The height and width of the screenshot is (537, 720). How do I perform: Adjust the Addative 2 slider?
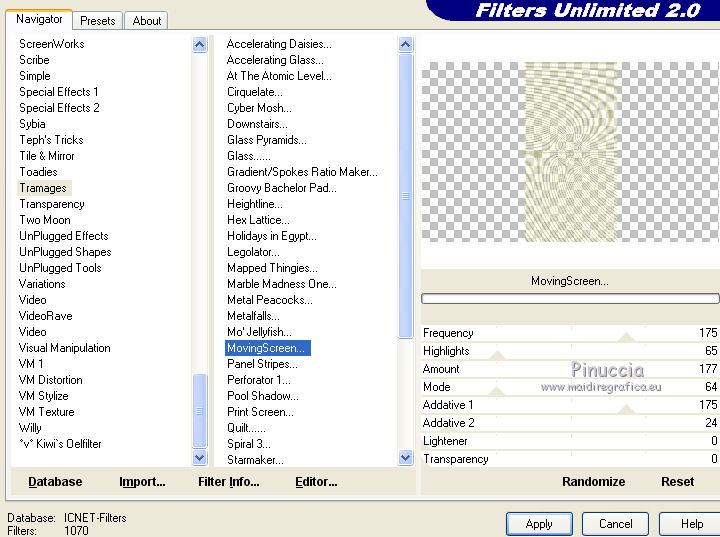click(570, 423)
